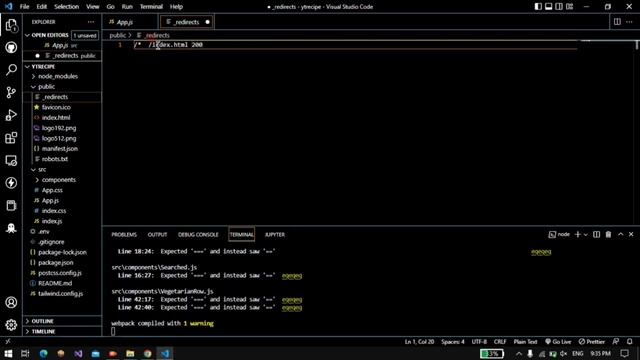Viewport: 640px width, 360px height.
Task: Open the Manage gear icon
Action: [x=11, y=325]
